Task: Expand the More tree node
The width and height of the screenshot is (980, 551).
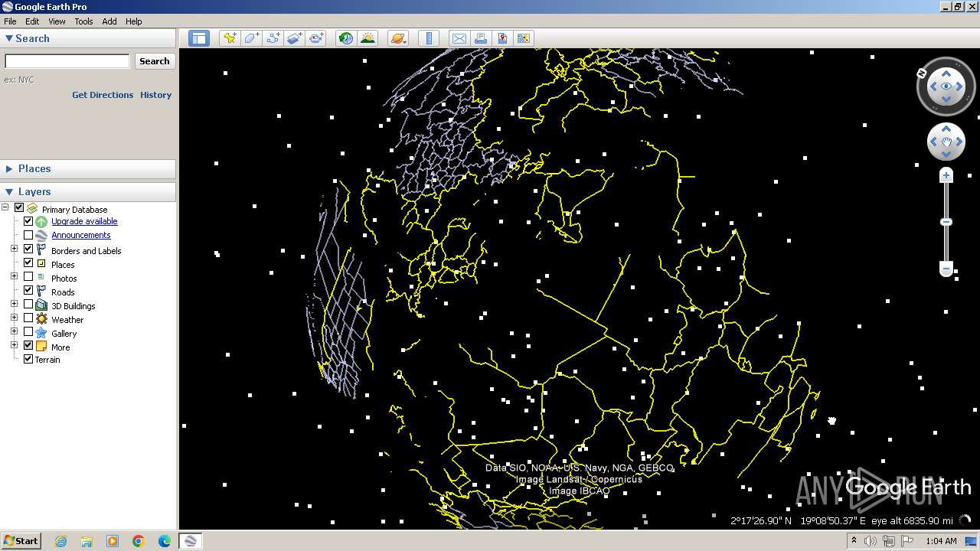Action: 14,345
